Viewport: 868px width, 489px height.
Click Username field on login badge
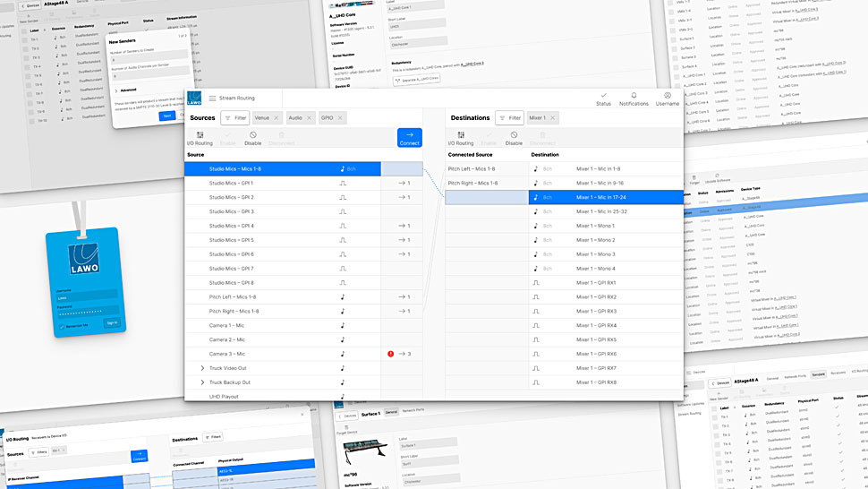tap(87, 296)
